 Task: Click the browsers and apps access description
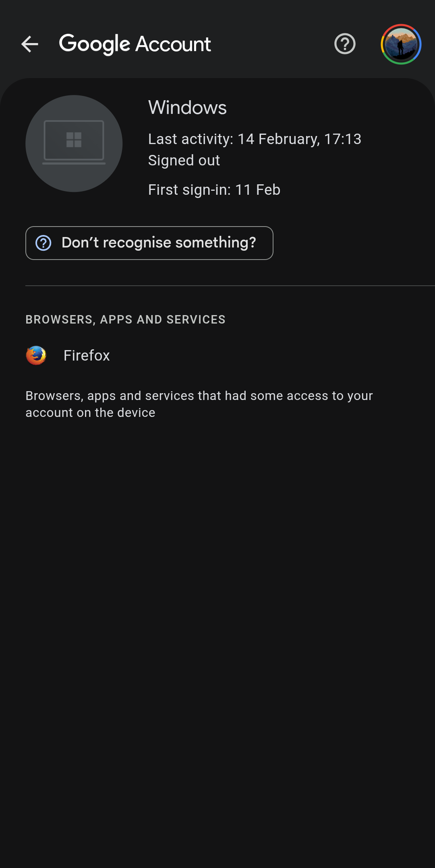pyautogui.click(x=199, y=404)
